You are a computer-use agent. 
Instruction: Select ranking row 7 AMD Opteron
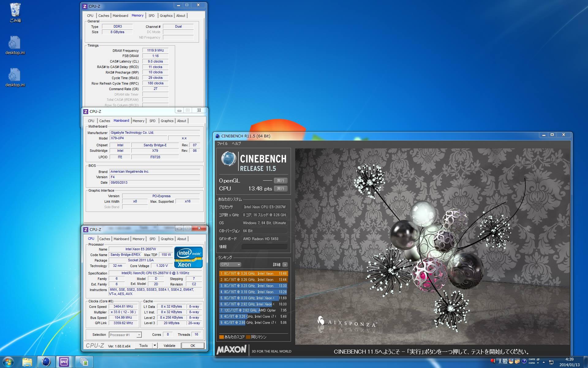254,310
